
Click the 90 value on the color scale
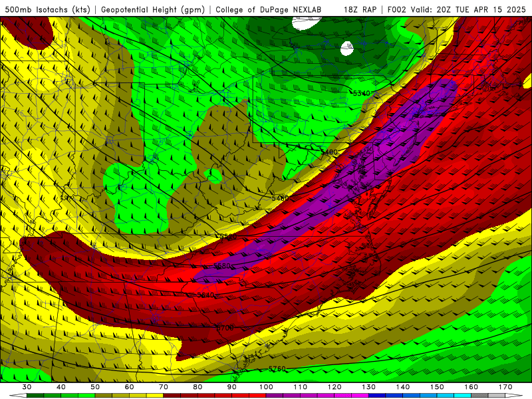pos(232,387)
